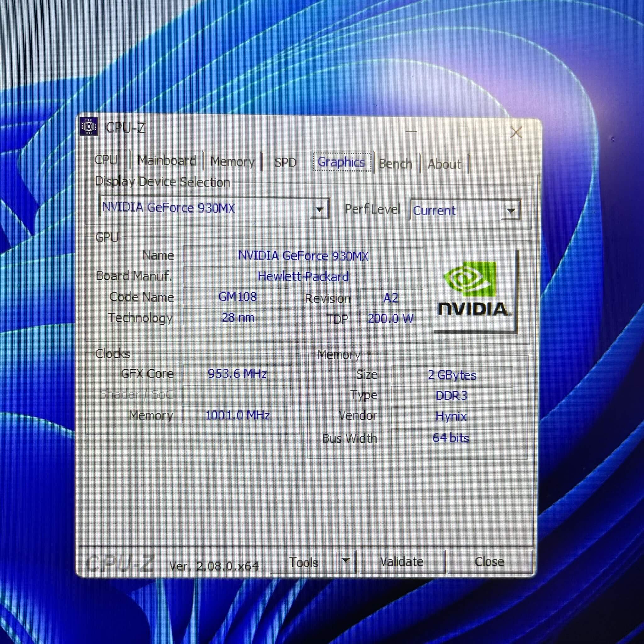Click the Board Manuf. label

134,276
